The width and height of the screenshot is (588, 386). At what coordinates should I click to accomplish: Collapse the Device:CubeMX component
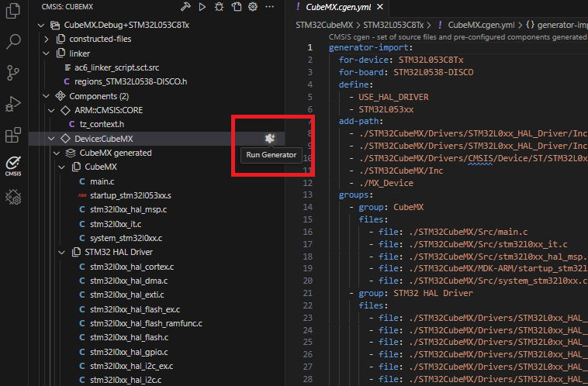tap(51, 139)
